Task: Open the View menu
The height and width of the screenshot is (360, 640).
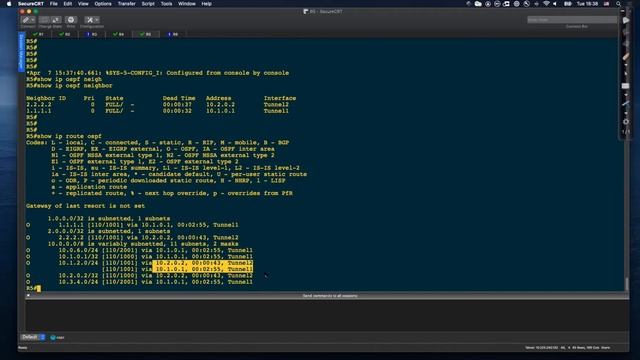Action: pyautogui.click(x=83, y=4)
